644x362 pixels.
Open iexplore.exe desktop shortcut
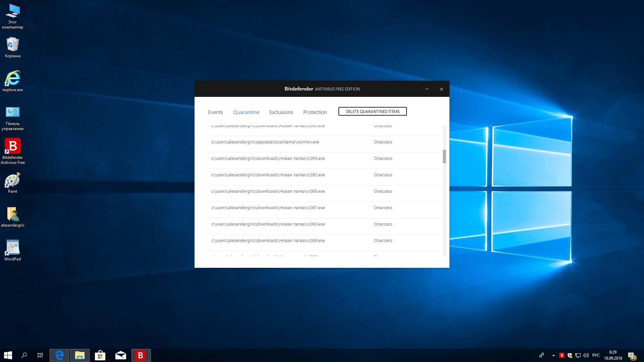13,79
